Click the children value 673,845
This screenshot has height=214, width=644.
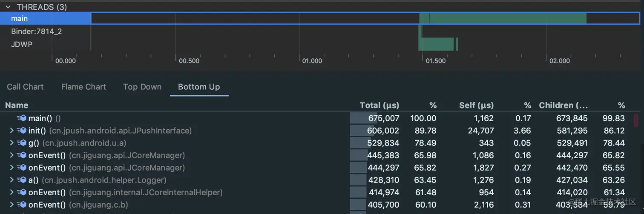(x=572, y=118)
